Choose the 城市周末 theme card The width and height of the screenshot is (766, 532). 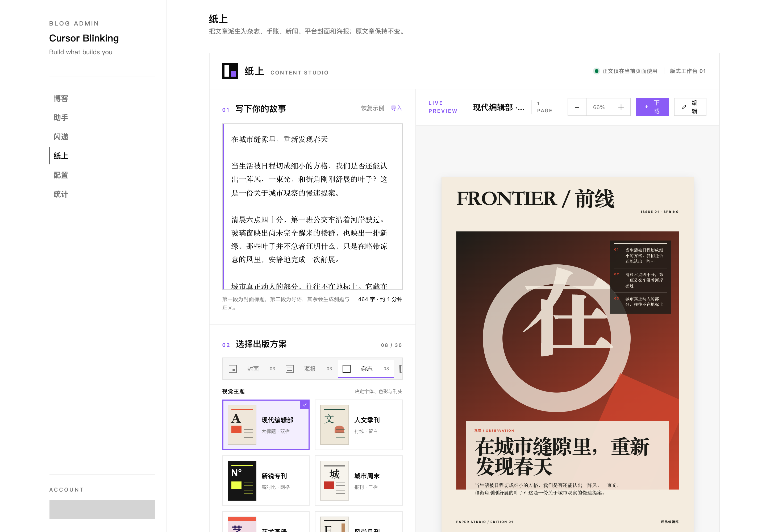coord(359,480)
